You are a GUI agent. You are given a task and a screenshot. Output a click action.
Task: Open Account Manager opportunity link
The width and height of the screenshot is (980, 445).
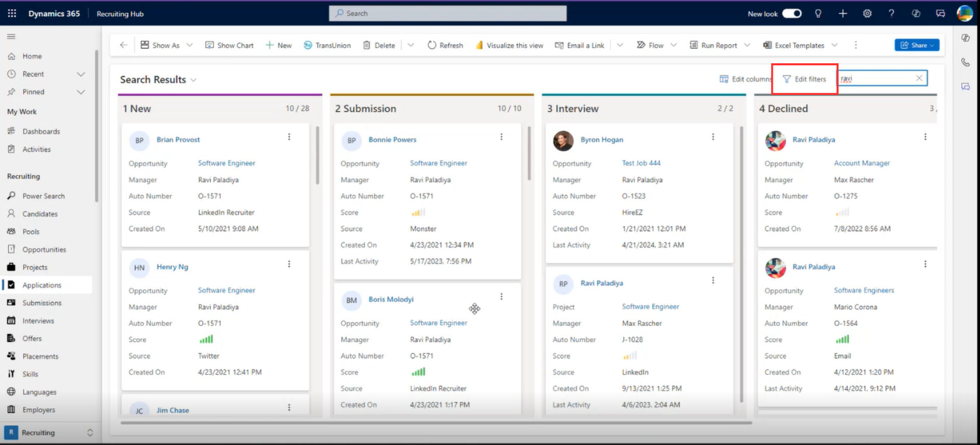pyautogui.click(x=862, y=163)
